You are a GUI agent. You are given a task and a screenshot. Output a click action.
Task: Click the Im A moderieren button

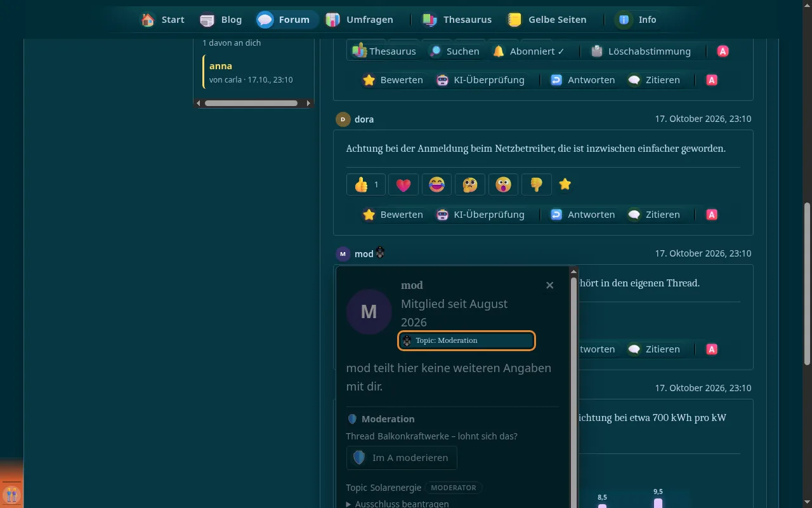click(x=402, y=457)
